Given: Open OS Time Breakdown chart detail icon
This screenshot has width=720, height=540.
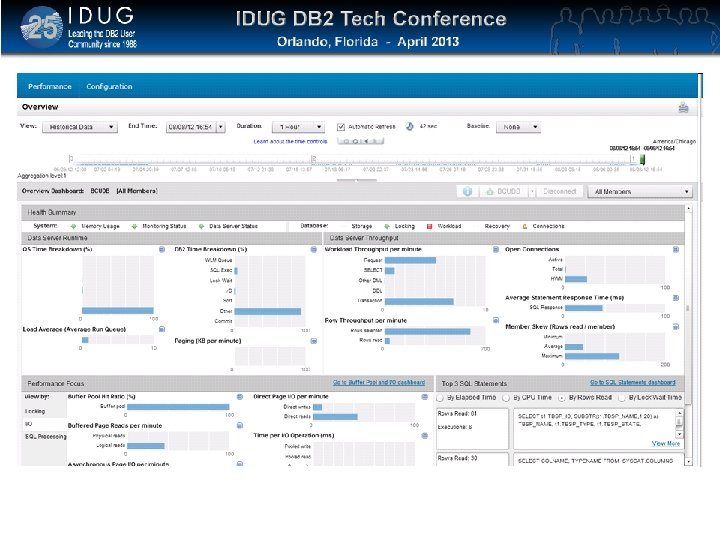Looking at the screenshot, I should tap(162, 249).
